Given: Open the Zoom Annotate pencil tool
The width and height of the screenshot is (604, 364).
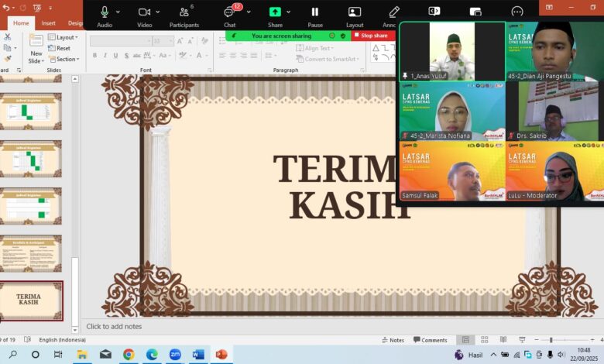Looking at the screenshot, I should [394, 12].
